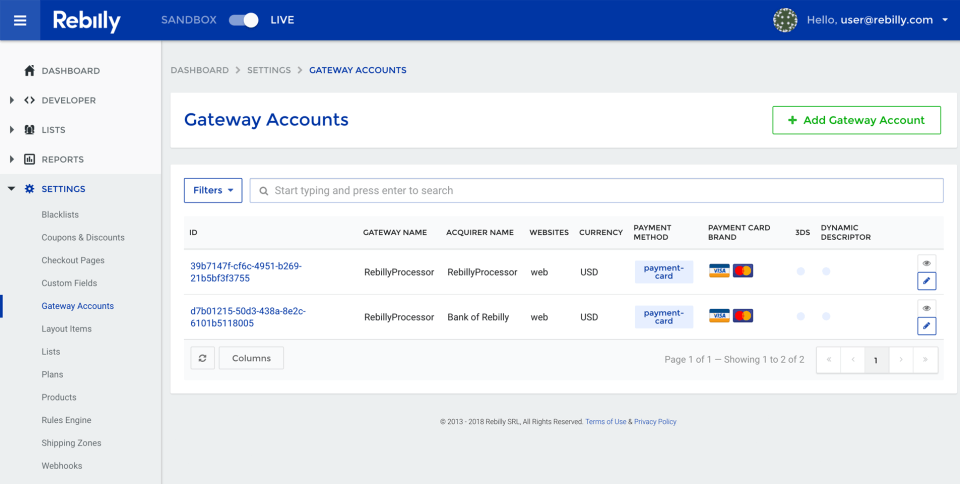View first gateway account via eye icon
The height and width of the screenshot is (484, 960).
pos(927,263)
